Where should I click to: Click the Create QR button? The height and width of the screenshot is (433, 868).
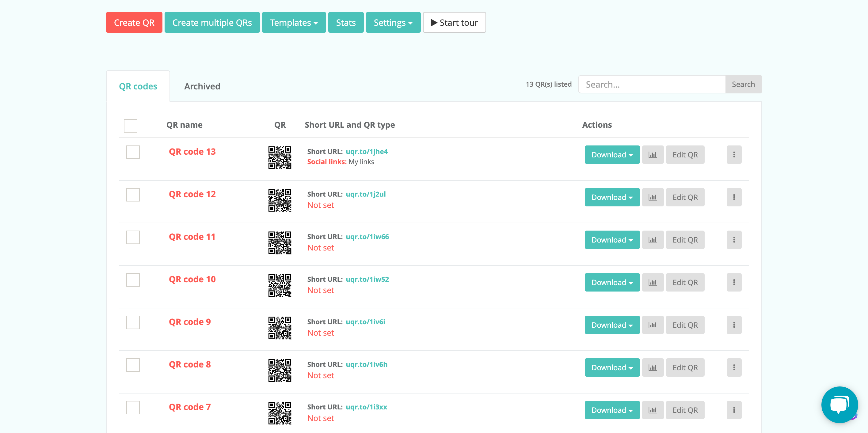134,22
